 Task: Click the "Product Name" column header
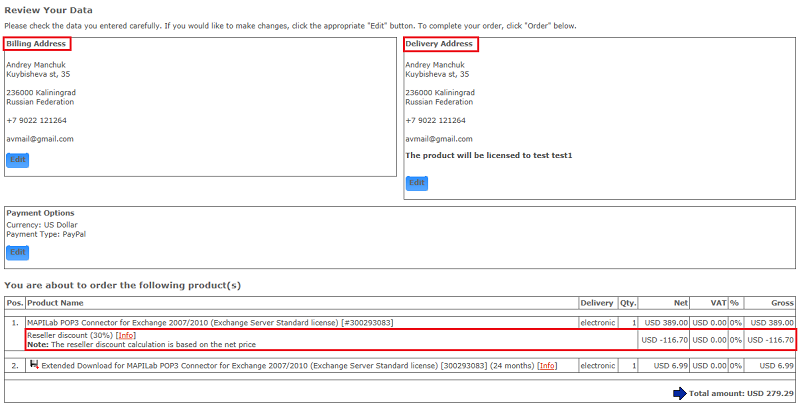point(55,303)
